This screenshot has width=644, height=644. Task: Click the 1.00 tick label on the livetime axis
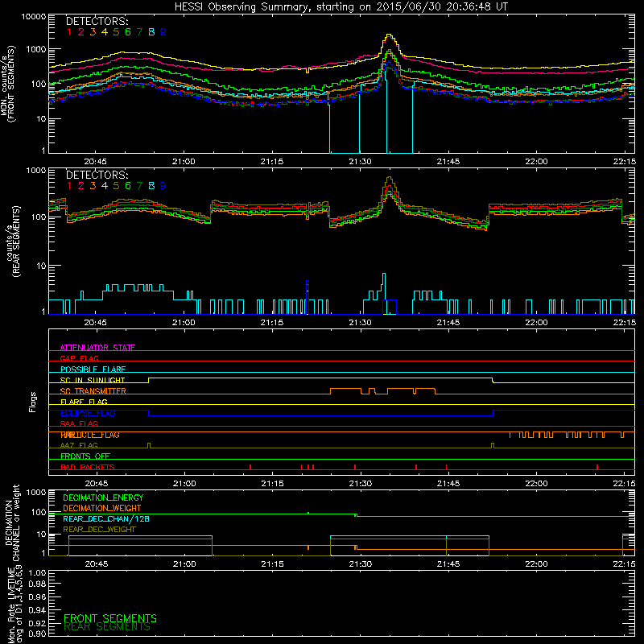[37, 572]
